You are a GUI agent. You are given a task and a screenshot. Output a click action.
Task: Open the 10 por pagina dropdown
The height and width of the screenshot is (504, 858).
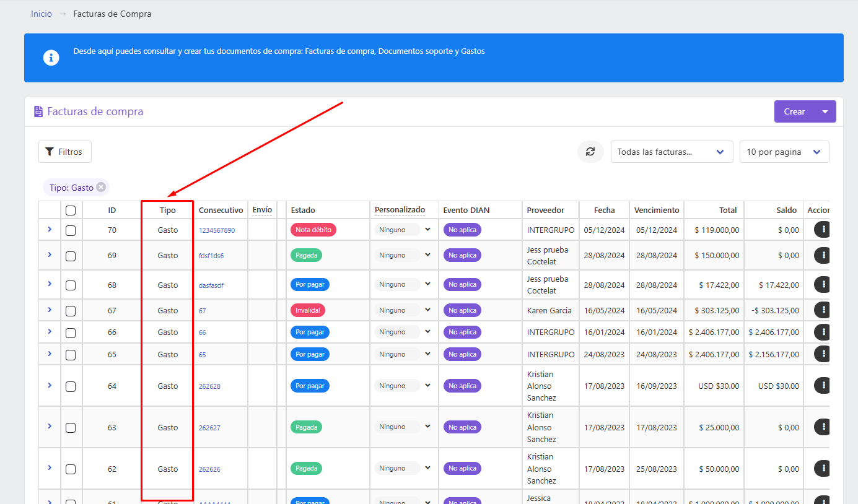coord(784,152)
